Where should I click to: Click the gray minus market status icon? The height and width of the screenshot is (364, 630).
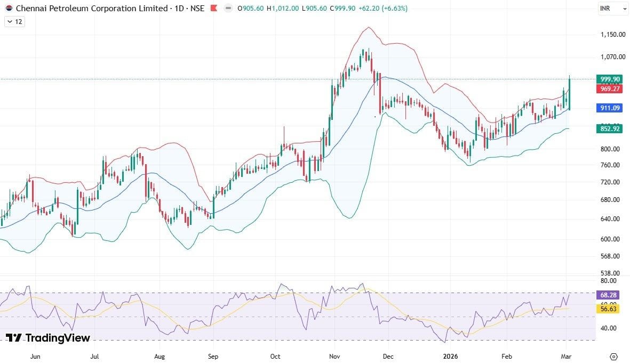point(228,8)
